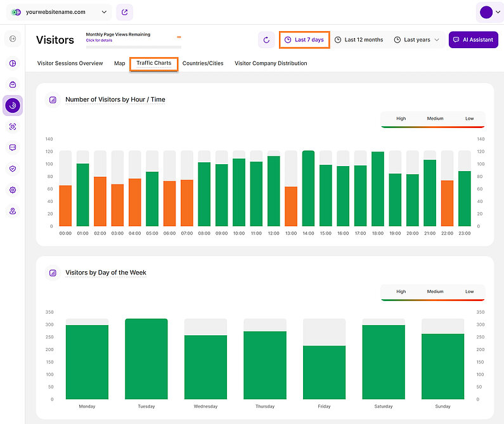
Task: Open website in new tab icon
Action: 124,12
